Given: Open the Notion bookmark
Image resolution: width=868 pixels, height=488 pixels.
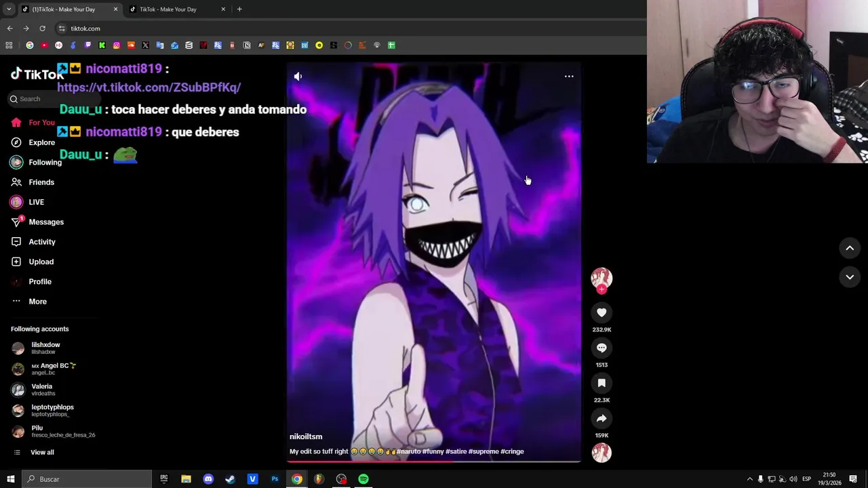Looking at the screenshot, I should click(x=247, y=45).
